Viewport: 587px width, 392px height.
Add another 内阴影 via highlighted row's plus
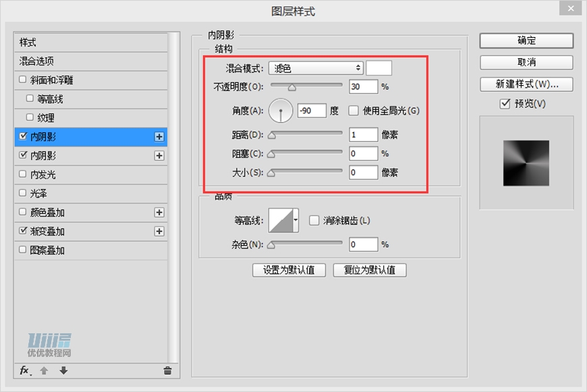159,137
